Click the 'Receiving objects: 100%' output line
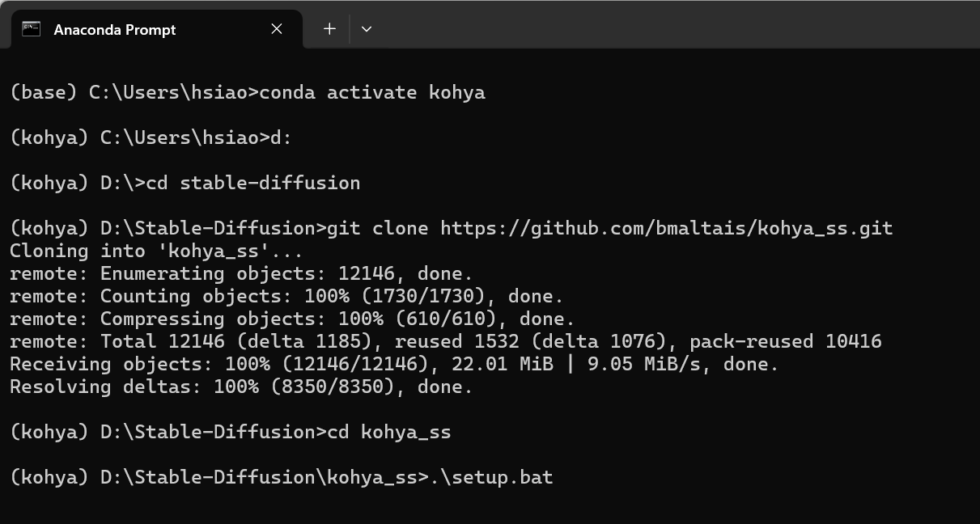Image resolution: width=980 pixels, height=524 pixels. coord(393,364)
